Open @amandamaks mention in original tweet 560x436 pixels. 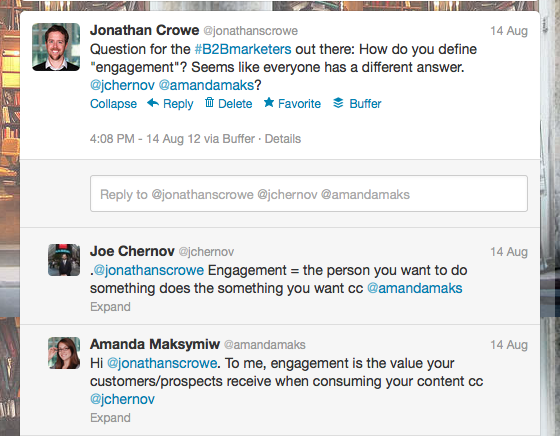[x=206, y=85]
